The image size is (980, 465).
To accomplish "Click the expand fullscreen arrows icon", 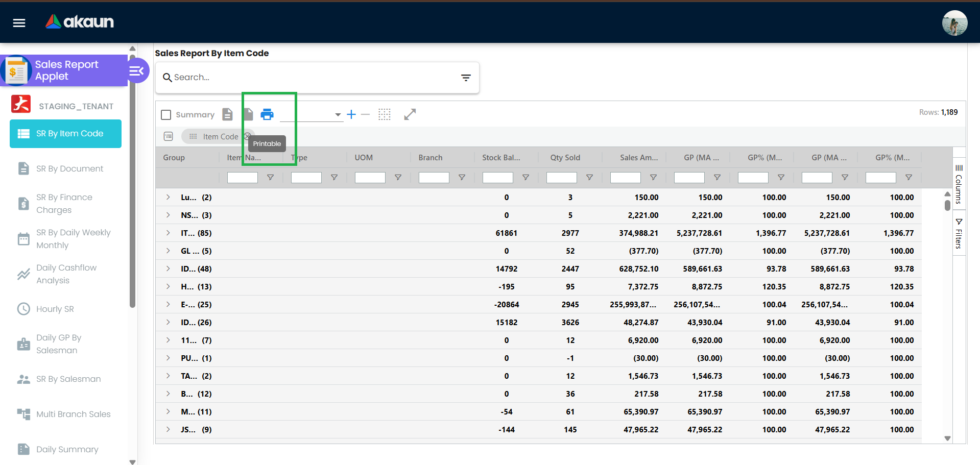I will (x=410, y=114).
